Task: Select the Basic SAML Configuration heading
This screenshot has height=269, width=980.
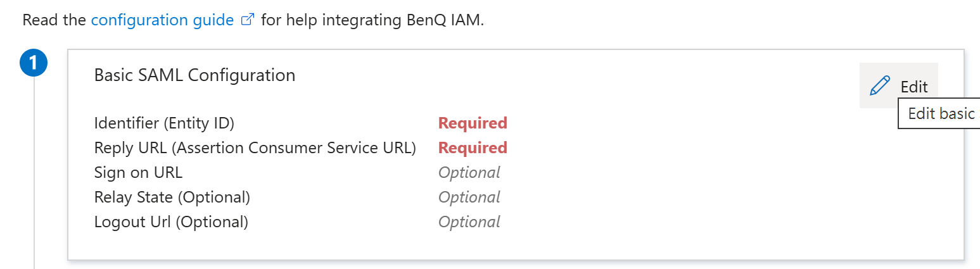Action: point(194,75)
